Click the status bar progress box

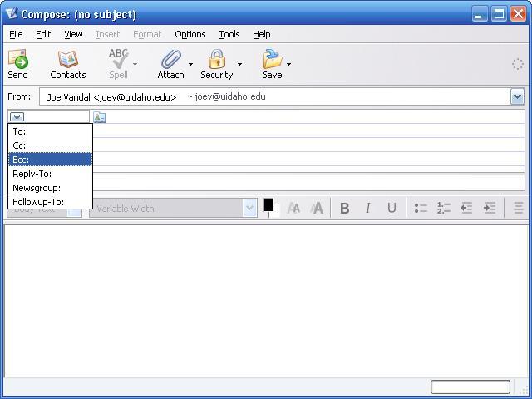coord(470,387)
